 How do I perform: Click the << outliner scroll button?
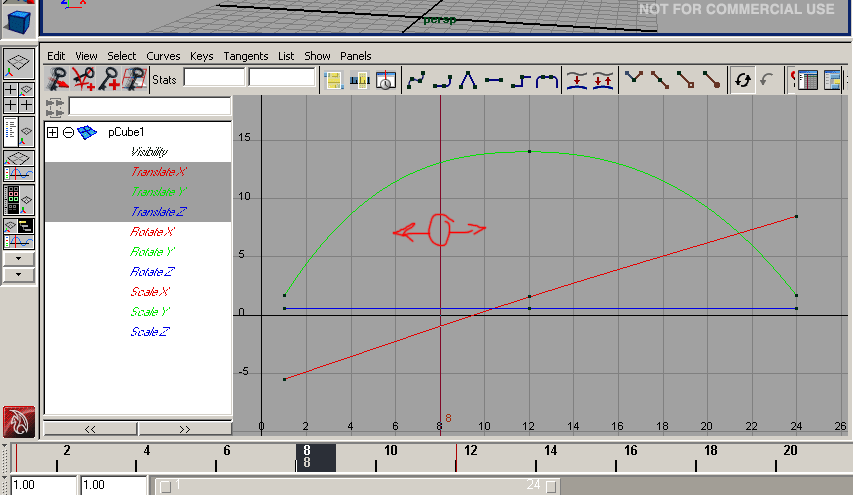pos(90,429)
